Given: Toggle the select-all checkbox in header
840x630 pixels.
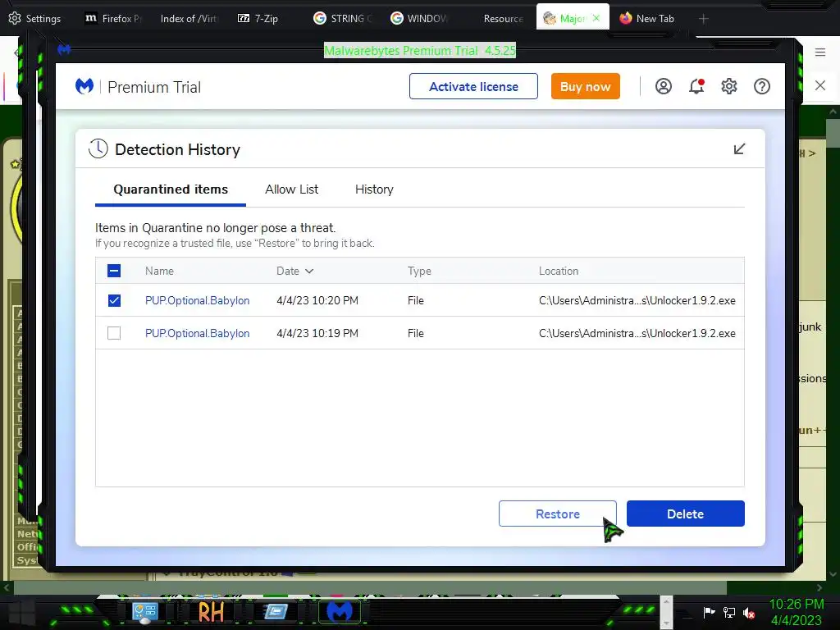Looking at the screenshot, I should [114, 271].
